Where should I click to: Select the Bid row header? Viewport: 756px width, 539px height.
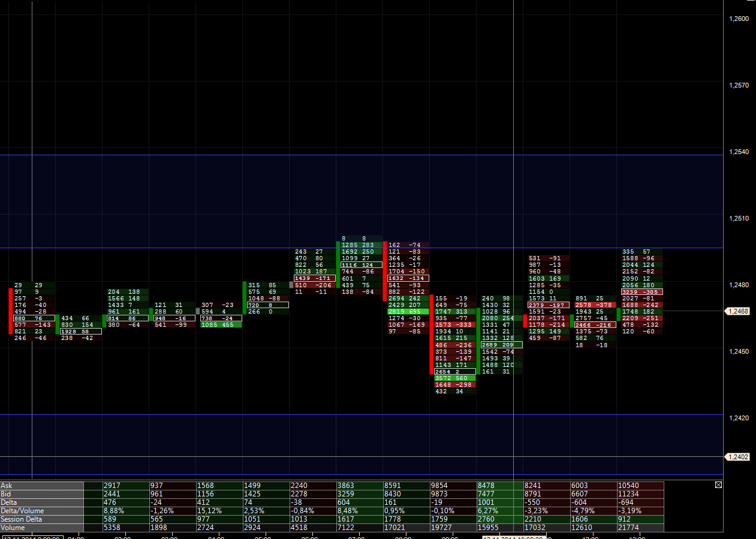[x=42, y=493]
